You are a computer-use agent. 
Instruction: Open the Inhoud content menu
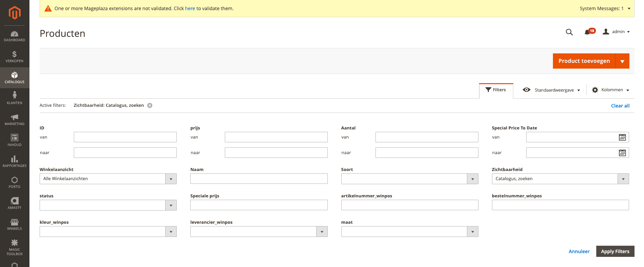(x=15, y=140)
